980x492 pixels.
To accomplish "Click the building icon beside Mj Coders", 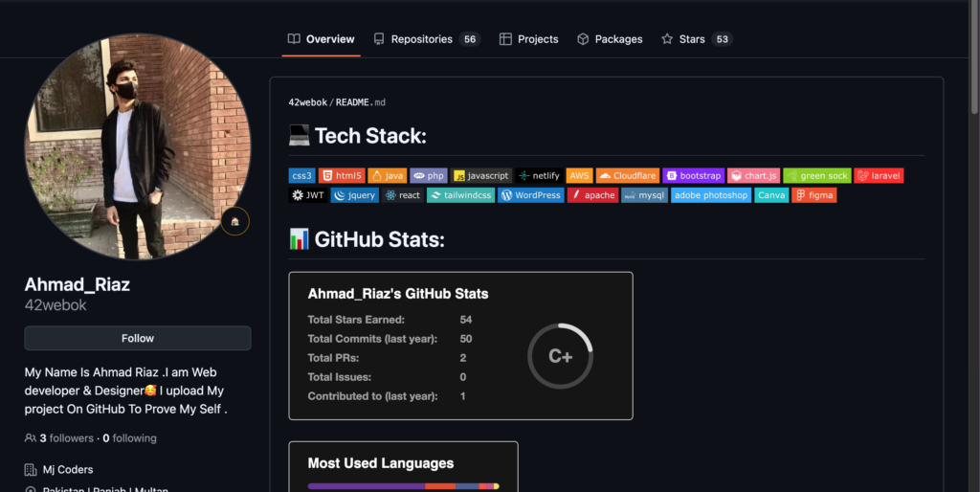I will tap(30, 469).
